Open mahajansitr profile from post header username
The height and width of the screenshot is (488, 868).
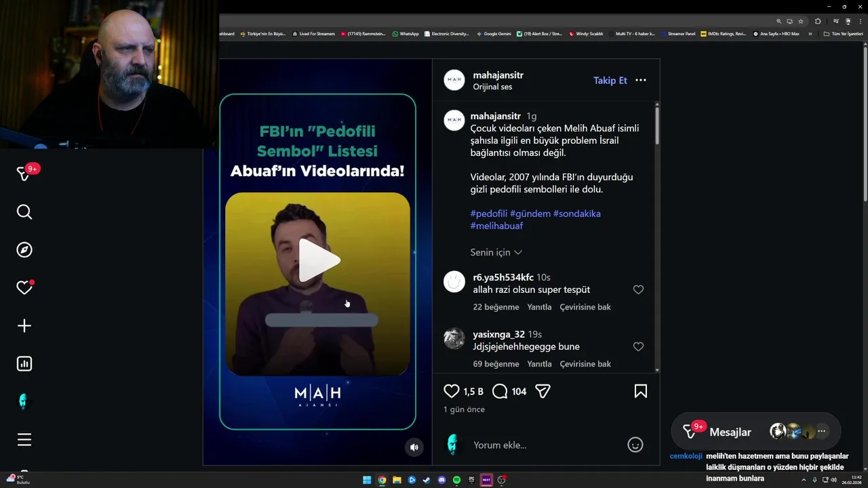498,75
